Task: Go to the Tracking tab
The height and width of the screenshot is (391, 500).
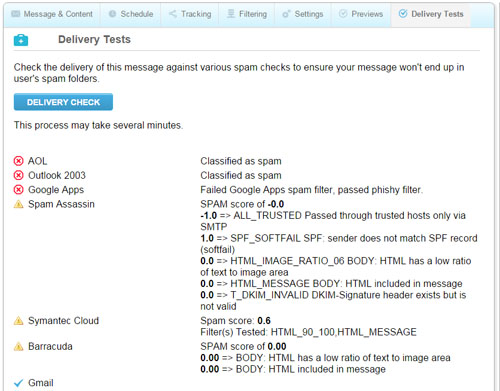Action: coord(190,14)
